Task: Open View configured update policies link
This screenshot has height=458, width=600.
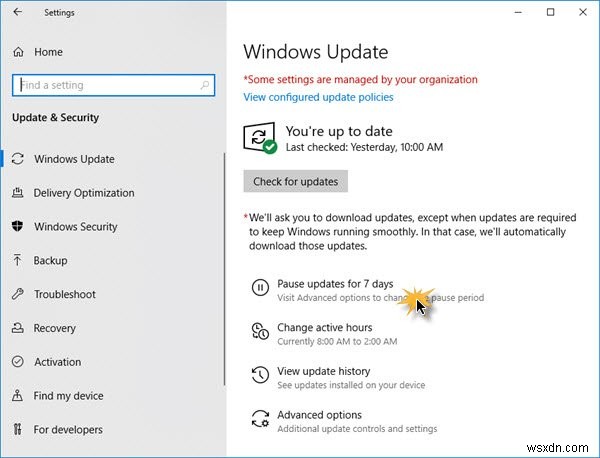Action: click(318, 97)
